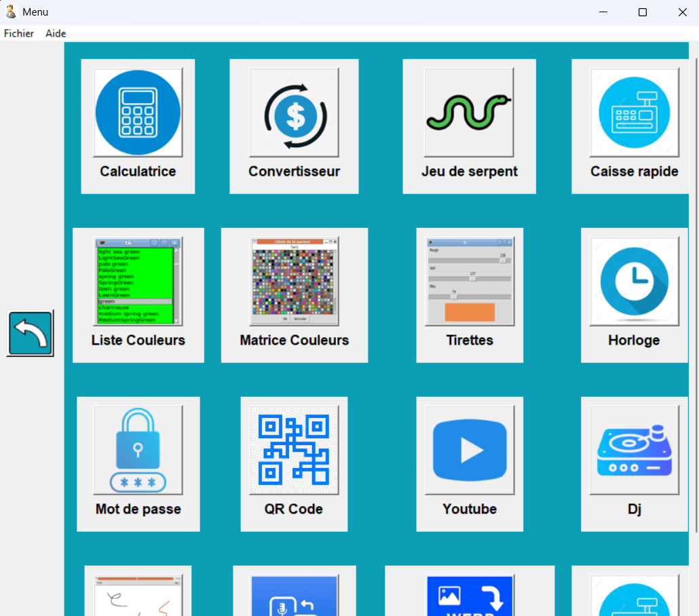Open the Caisse rapide cash register
699x616 pixels.
tap(635, 113)
